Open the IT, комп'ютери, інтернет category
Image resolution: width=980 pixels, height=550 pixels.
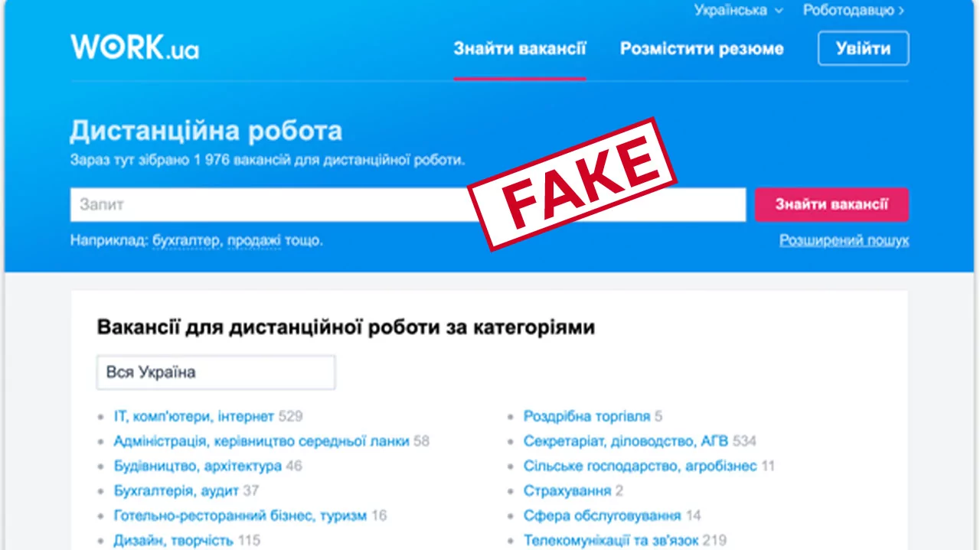(x=194, y=417)
